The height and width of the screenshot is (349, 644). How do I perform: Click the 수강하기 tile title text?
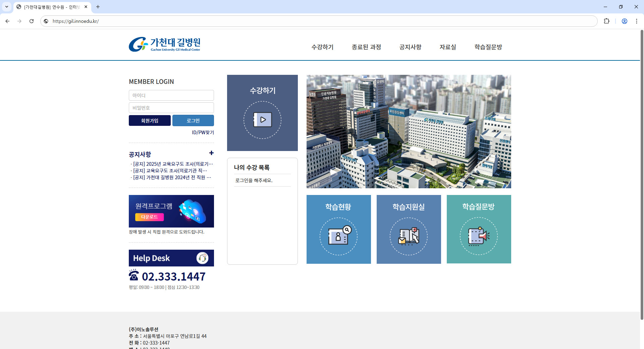pyautogui.click(x=263, y=91)
